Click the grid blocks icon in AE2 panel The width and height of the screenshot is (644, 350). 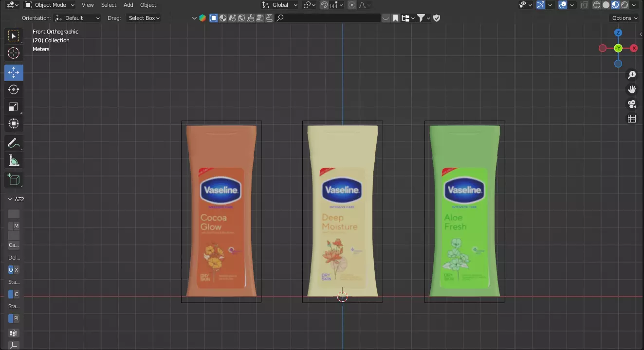(14, 333)
